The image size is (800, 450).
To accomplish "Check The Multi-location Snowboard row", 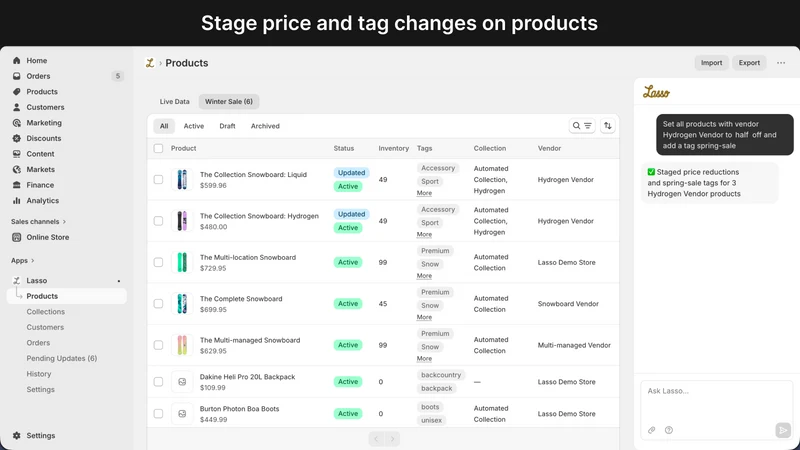I will tap(158, 262).
